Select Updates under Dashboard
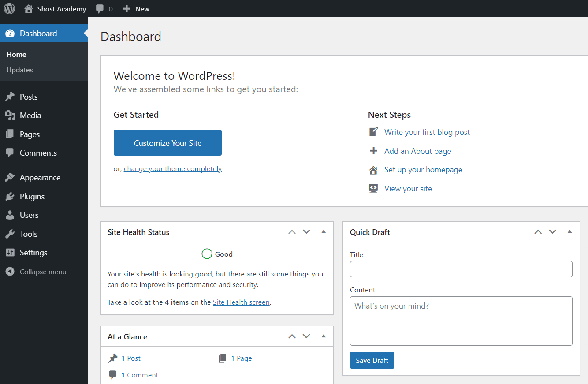The width and height of the screenshot is (588, 384). [19, 70]
